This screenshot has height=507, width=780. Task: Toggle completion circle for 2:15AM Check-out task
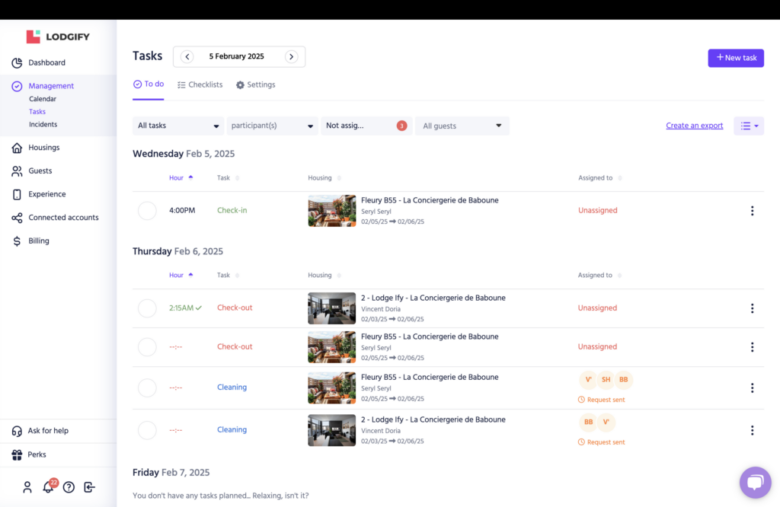147,308
